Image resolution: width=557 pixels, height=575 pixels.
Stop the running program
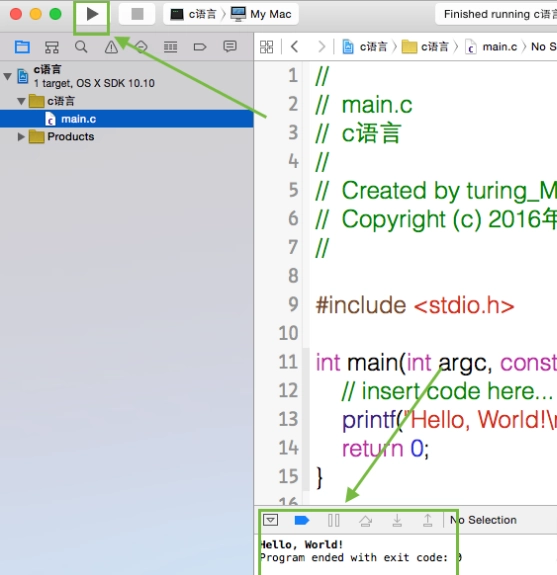coord(138,14)
